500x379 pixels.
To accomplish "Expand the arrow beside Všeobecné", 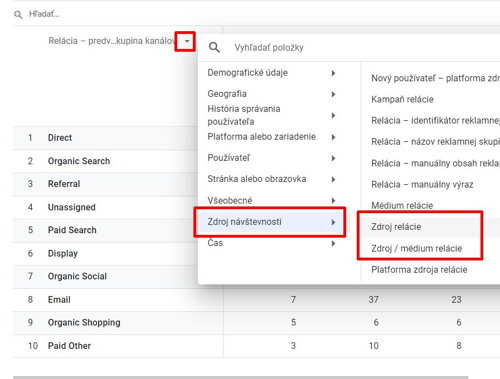I will pyautogui.click(x=333, y=200).
